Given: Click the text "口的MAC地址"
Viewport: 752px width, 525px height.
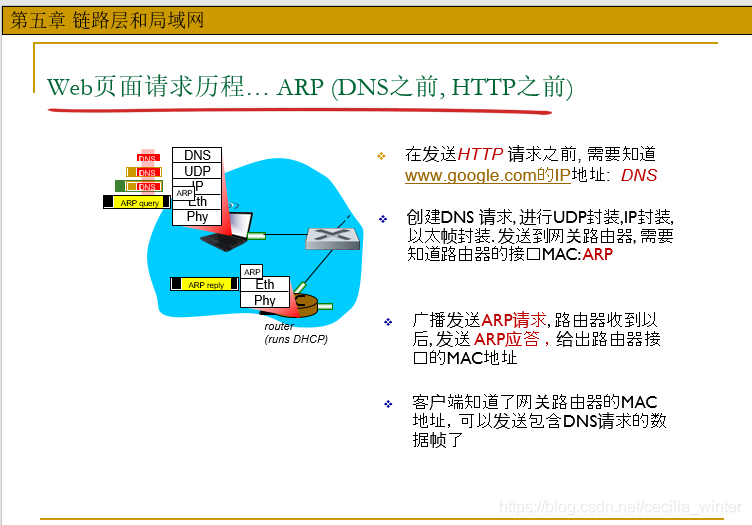Looking at the screenshot, I should point(465,357).
